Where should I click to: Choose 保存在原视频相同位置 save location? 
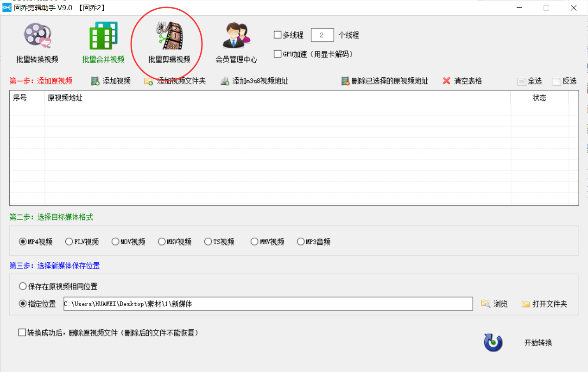[x=23, y=286]
